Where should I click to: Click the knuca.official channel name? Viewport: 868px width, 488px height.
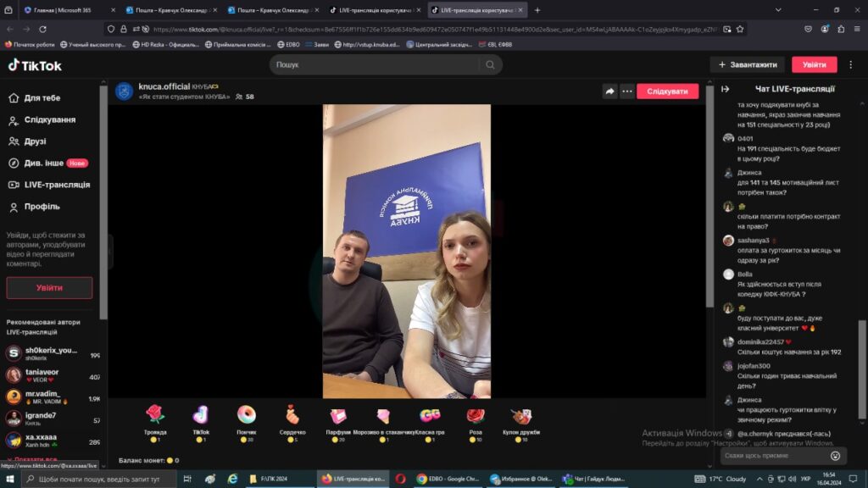tap(164, 86)
